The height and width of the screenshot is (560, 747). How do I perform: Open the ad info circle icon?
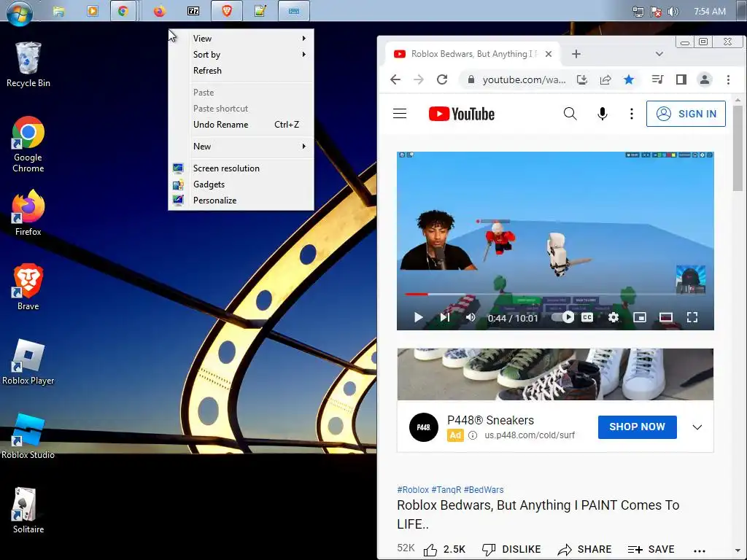click(x=473, y=435)
